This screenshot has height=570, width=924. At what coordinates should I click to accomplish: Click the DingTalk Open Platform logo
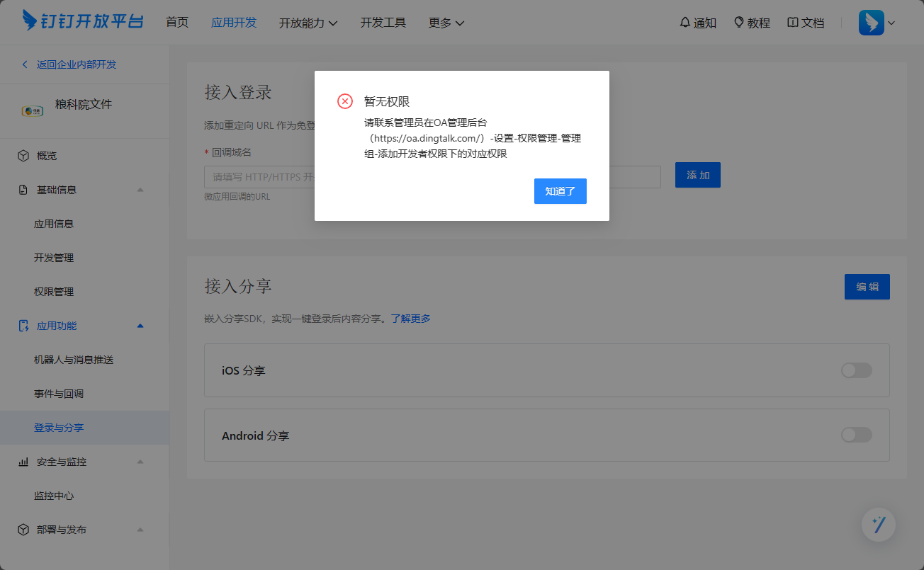83,21
